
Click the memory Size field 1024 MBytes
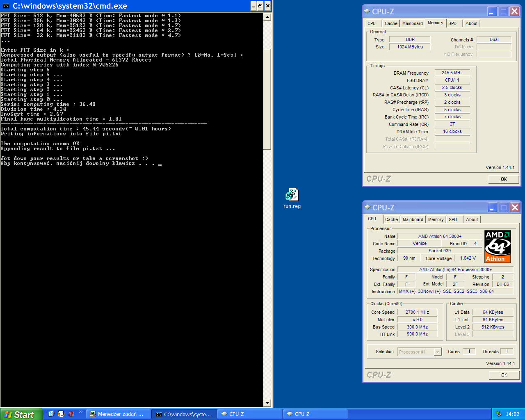410,47
